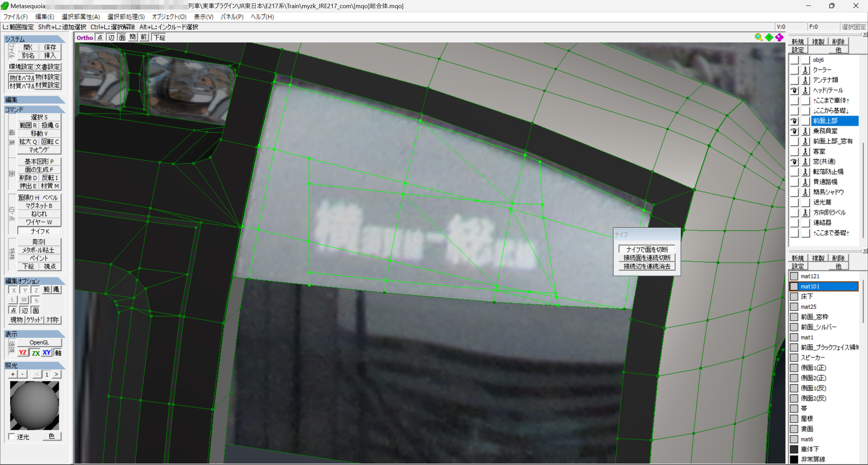Click the green pan view icon
This screenshot has width=868, height=465.
769,37
